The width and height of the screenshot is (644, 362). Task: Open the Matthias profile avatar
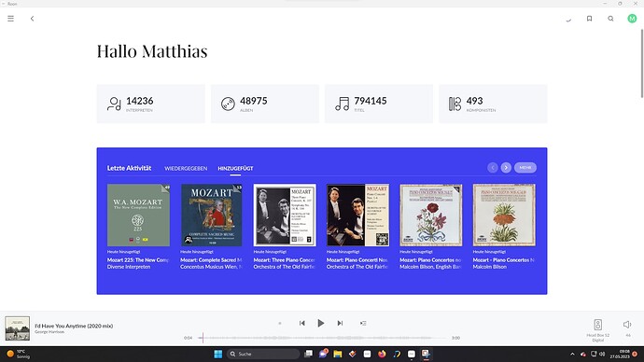[632, 19]
